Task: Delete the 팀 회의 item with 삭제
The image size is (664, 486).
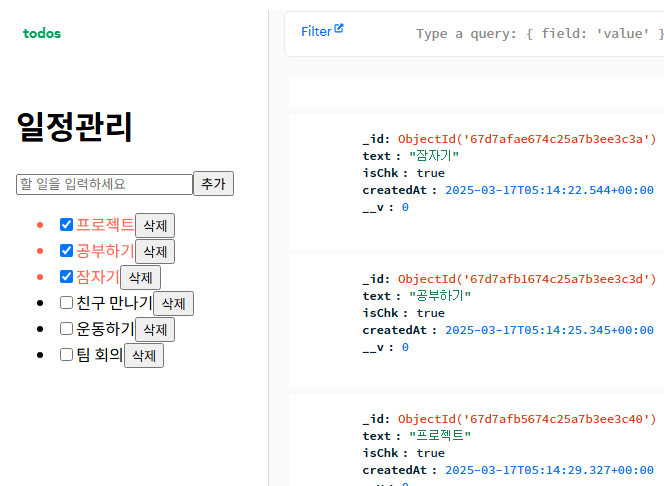Action: click(x=144, y=356)
